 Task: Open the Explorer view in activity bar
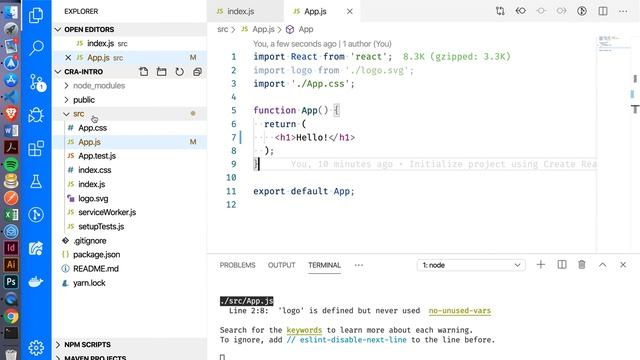(x=36, y=15)
